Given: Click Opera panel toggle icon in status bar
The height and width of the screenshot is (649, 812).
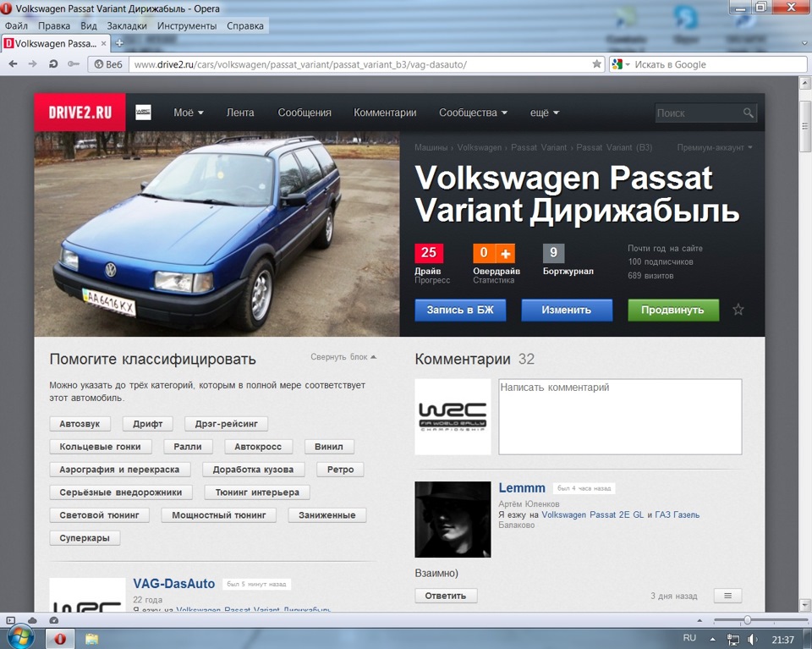Looking at the screenshot, I should 10,620.
